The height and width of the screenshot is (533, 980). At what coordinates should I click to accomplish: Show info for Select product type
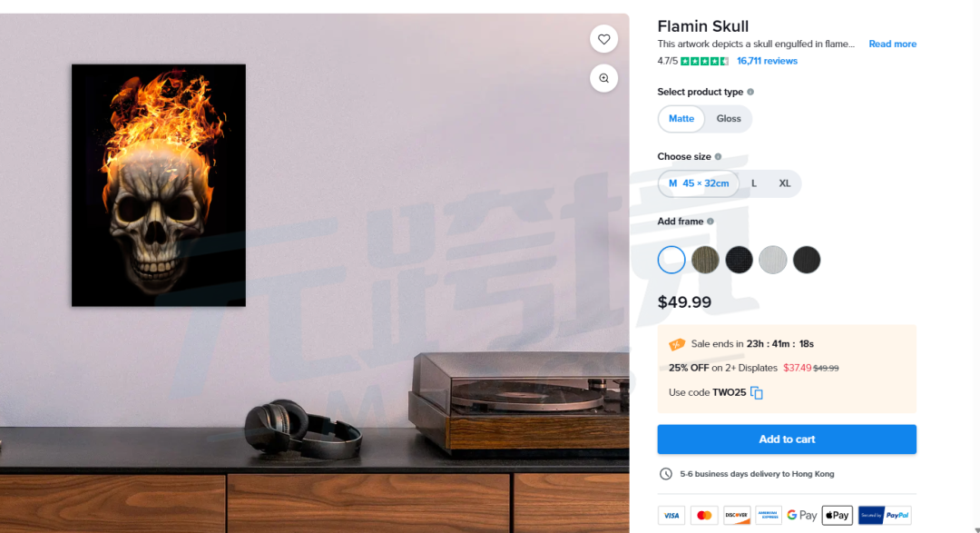(x=750, y=92)
